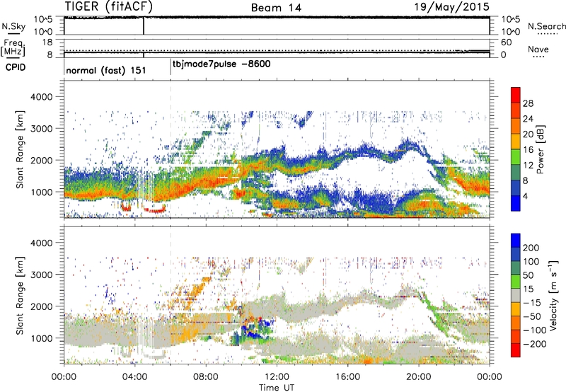Viewport: 566px width, 392px height.
Task: Click the 'Time UT' axis label
Action: [277, 388]
